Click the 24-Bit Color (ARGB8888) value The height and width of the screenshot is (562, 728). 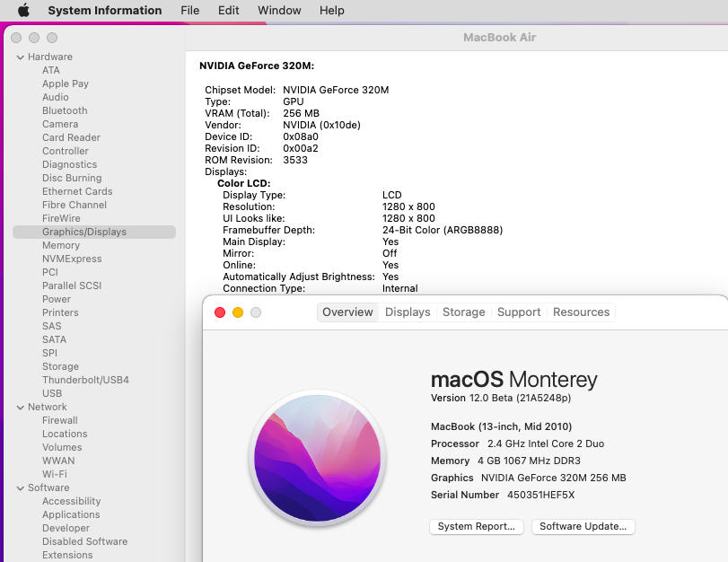pyautogui.click(x=443, y=230)
